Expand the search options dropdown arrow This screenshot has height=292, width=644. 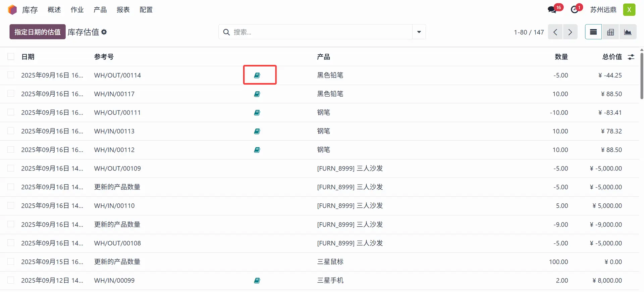click(419, 32)
